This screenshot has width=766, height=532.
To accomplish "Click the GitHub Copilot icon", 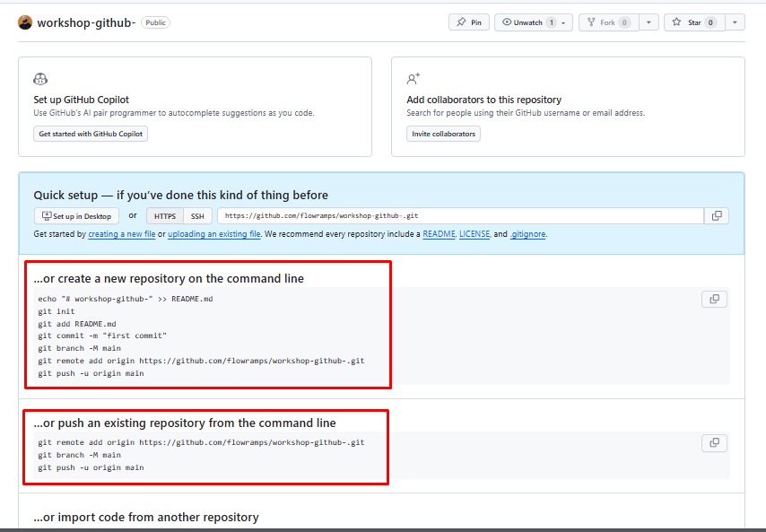I will coord(40,79).
